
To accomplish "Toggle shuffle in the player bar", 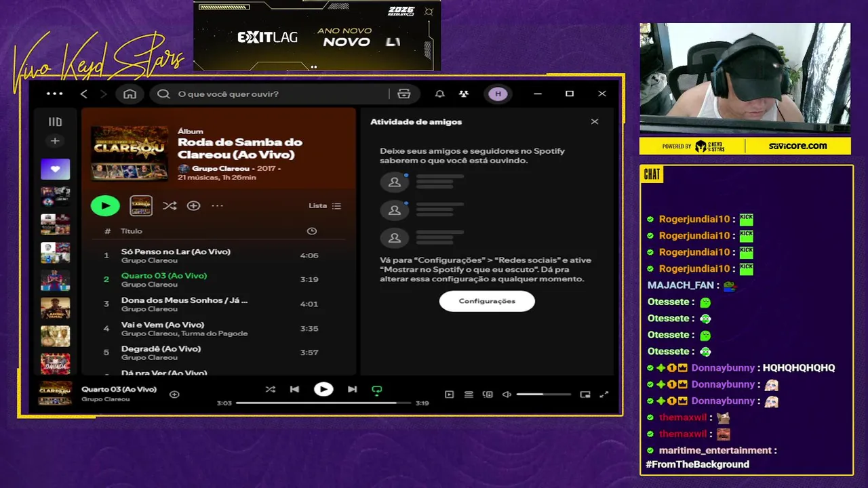I will click(x=271, y=389).
